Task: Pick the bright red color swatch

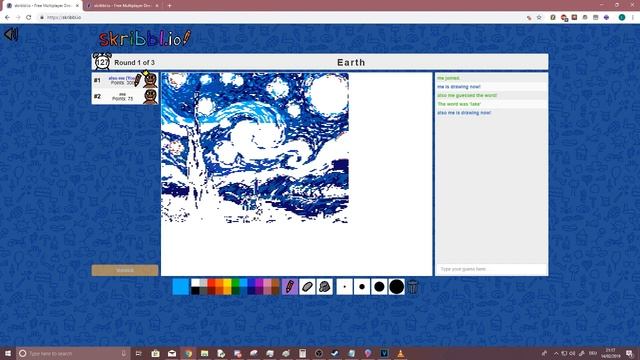Action: point(211,282)
